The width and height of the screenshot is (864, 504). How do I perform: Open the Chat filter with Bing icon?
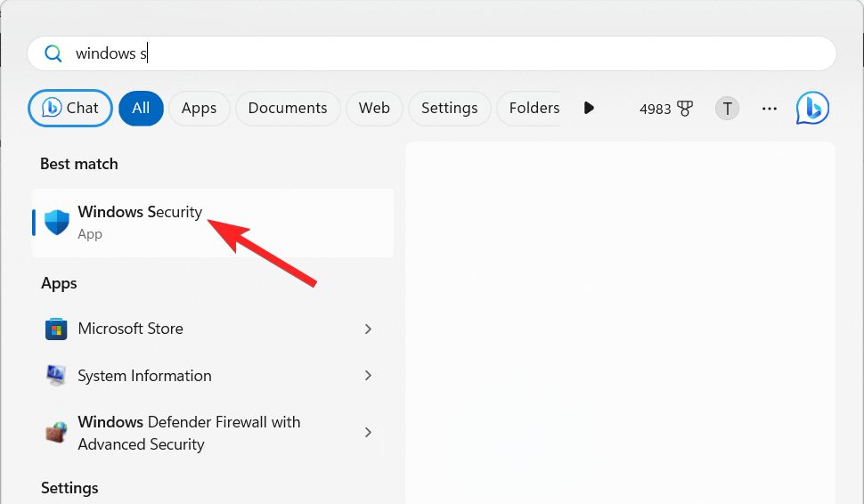(70, 108)
